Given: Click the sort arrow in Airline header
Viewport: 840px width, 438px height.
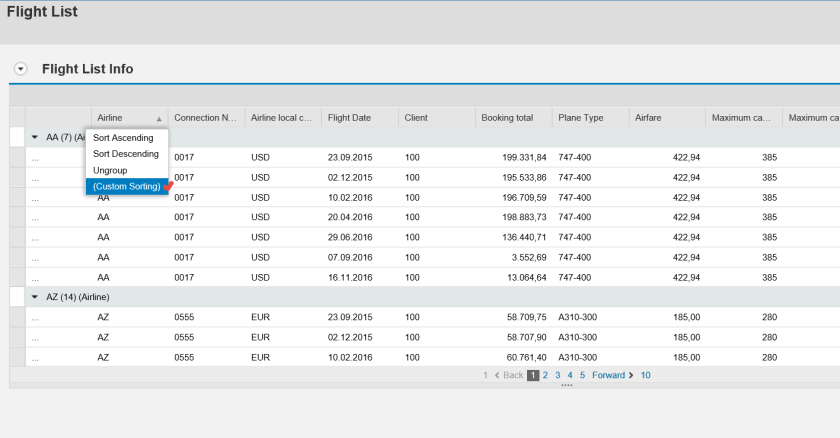Looking at the screenshot, I should tap(158, 118).
